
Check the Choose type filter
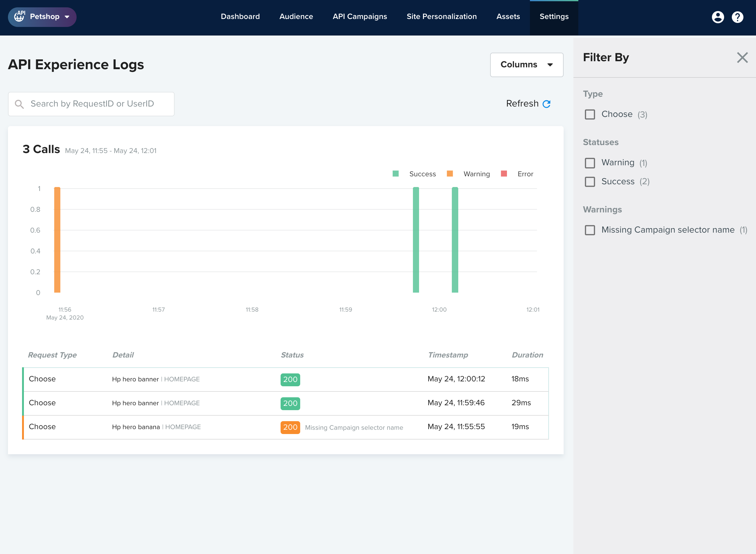click(x=590, y=114)
